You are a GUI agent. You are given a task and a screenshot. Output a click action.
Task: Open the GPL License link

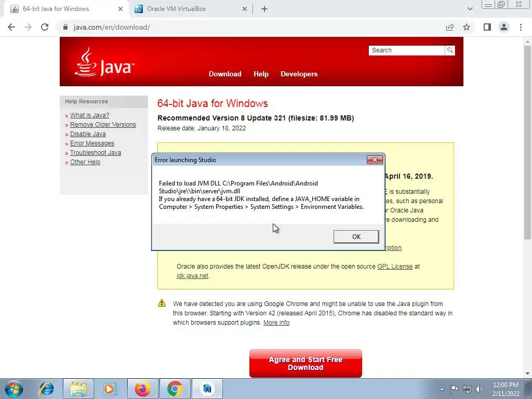395,267
